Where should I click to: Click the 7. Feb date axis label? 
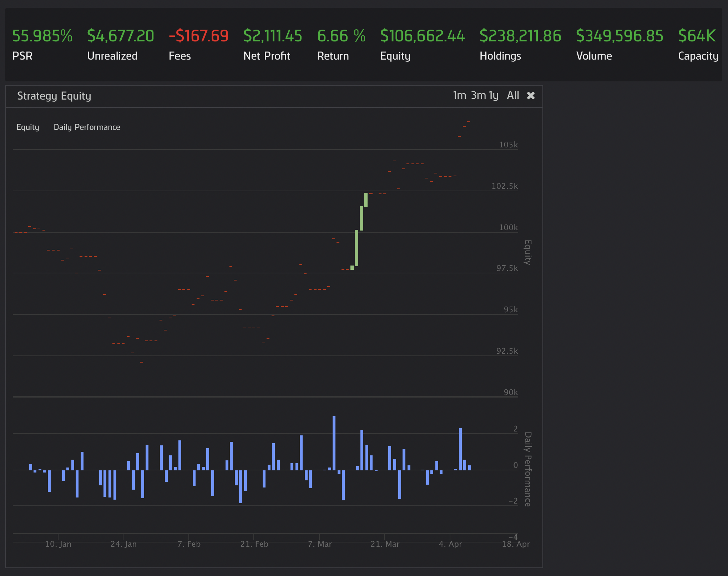189,544
